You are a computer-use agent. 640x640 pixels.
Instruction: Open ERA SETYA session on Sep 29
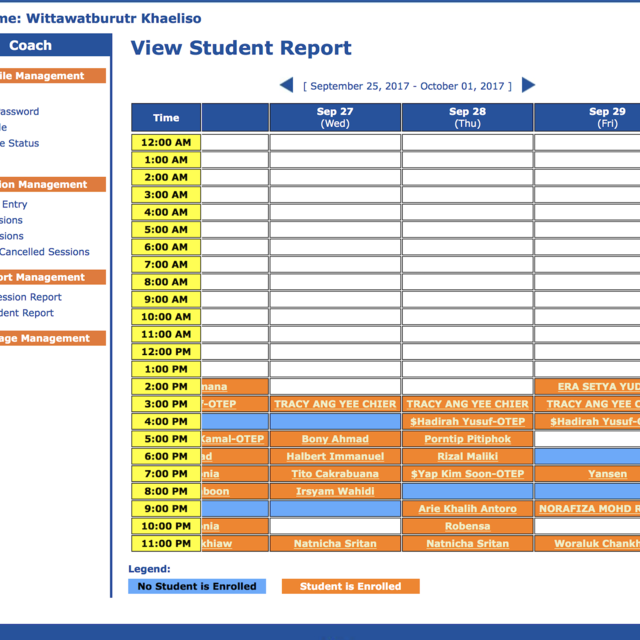599,387
